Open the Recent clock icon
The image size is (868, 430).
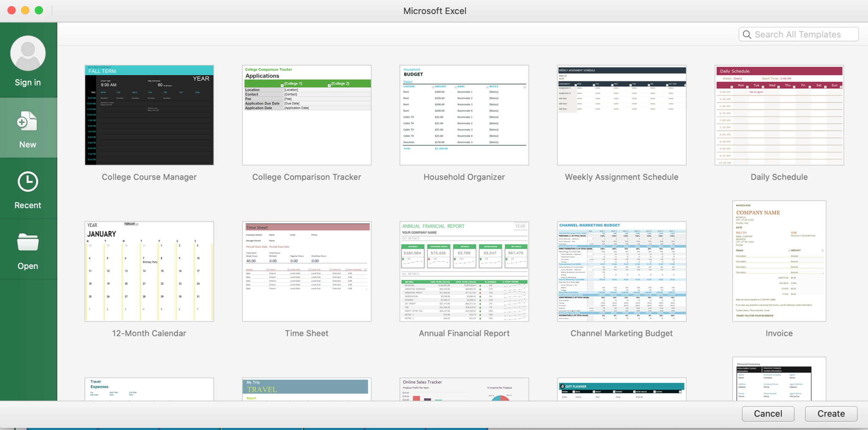pos(28,181)
